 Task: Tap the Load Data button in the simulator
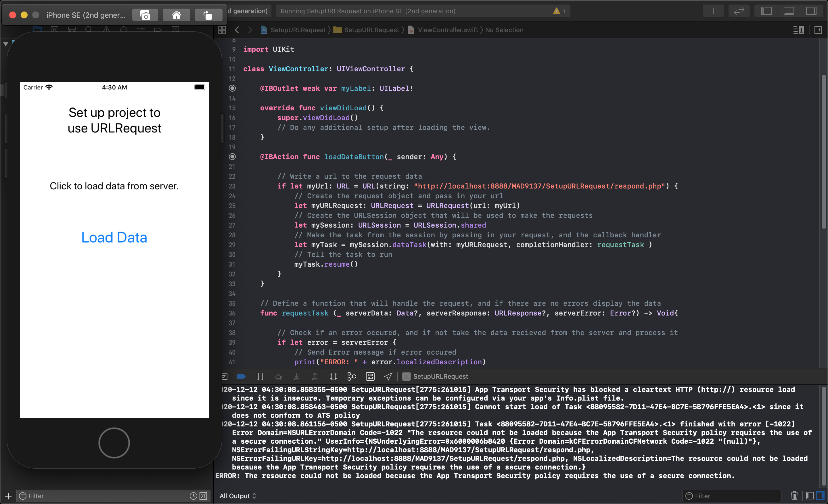click(x=114, y=237)
